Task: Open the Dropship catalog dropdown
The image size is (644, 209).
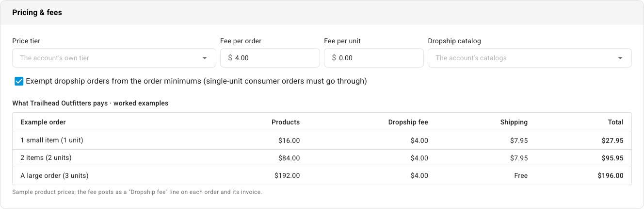Action: click(x=530, y=58)
